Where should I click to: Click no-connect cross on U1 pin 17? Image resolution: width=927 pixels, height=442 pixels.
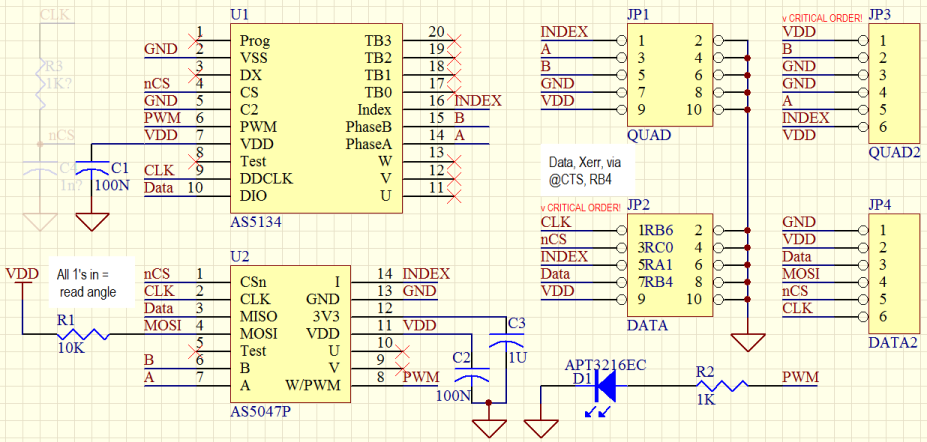(454, 92)
